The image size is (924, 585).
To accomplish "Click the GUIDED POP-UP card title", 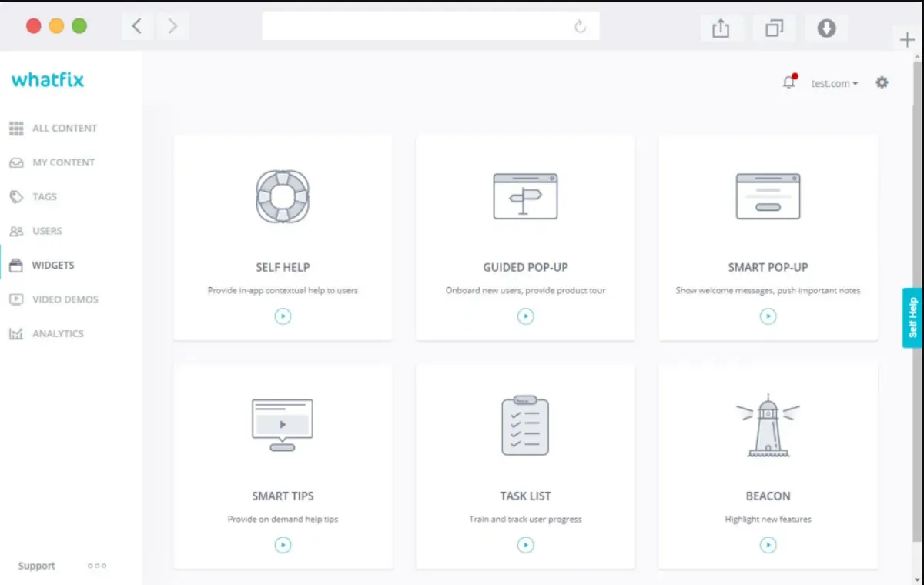I will tap(525, 267).
